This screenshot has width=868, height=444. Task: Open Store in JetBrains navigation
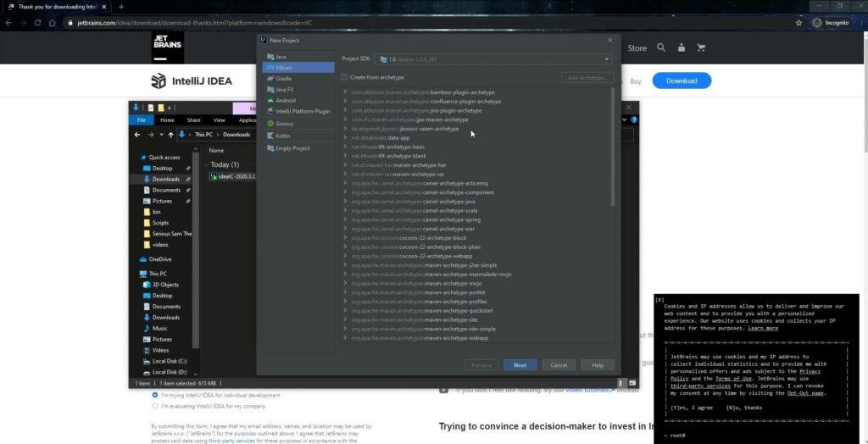(x=637, y=48)
